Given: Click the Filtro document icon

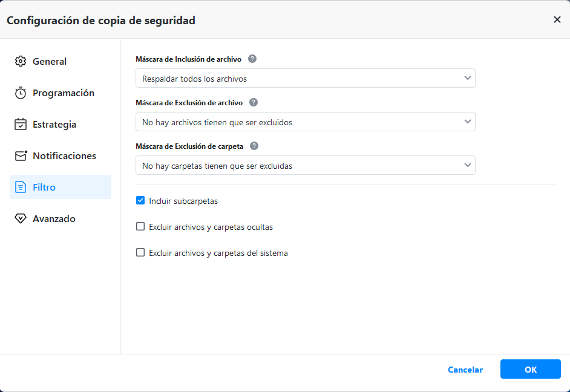Looking at the screenshot, I should pyautogui.click(x=21, y=187).
